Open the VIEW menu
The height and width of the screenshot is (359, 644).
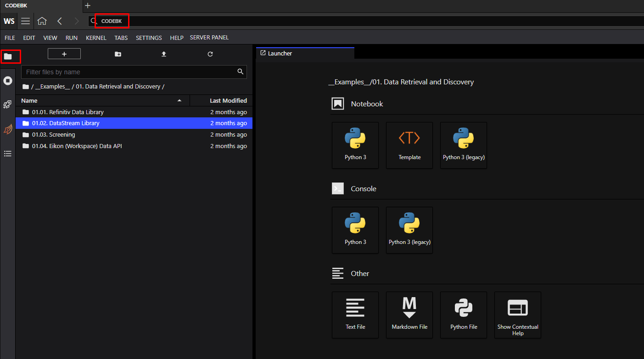click(50, 38)
